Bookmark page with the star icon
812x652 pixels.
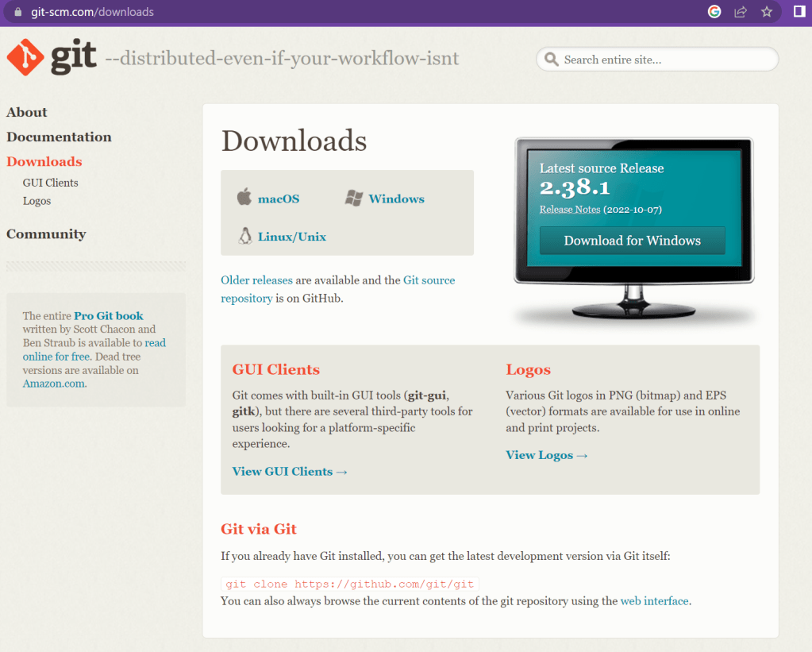click(767, 12)
